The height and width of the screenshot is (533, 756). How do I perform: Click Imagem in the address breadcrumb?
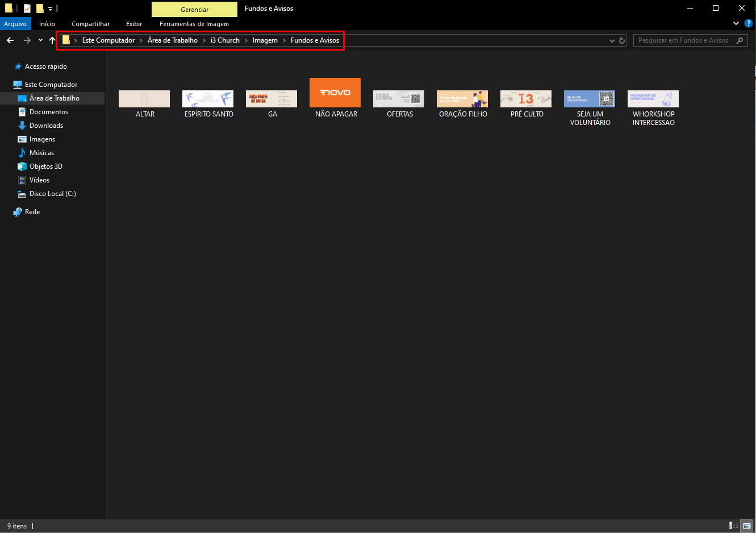[265, 40]
